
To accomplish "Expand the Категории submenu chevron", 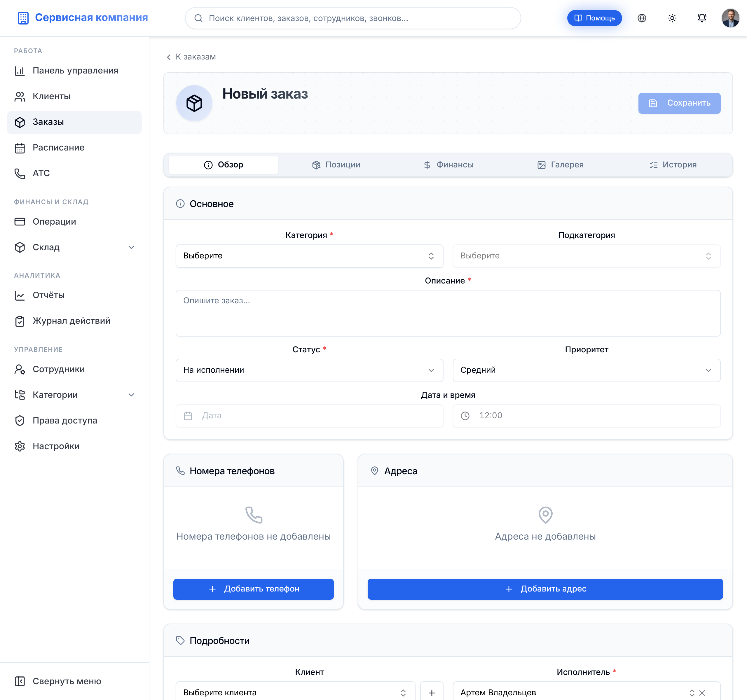I will click(x=131, y=395).
